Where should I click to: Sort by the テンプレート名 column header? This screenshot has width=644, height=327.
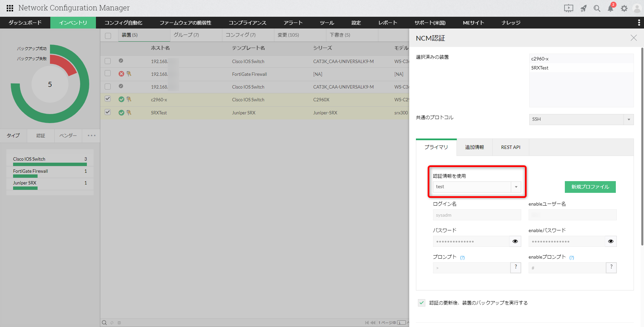(x=249, y=48)
